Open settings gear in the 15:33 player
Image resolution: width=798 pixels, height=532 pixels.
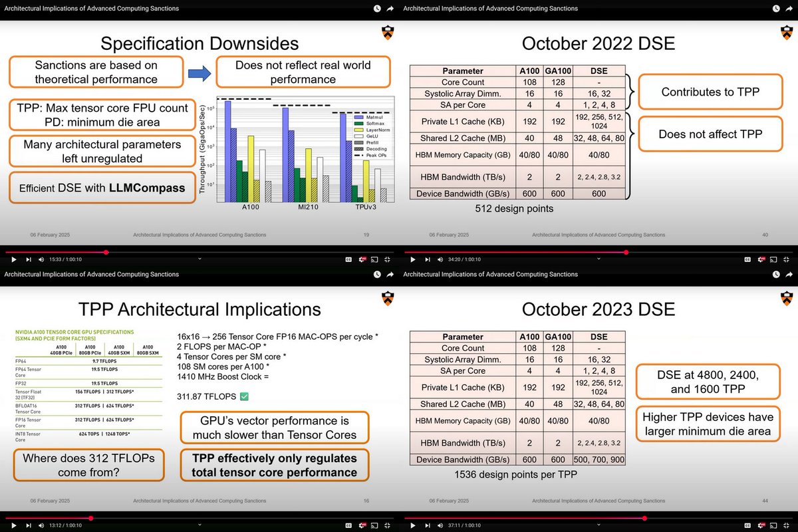point(362,259)
